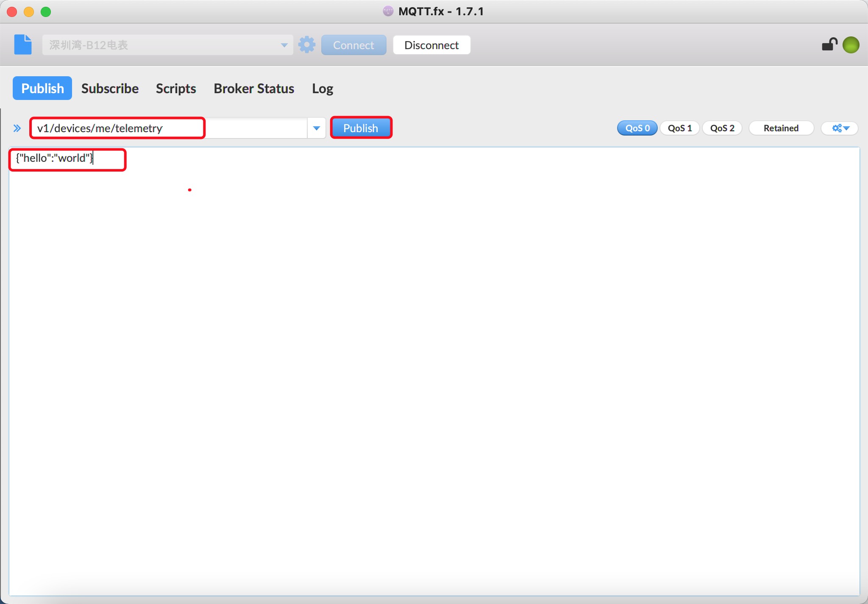The image size is (868, 604).
Task: Switch to the Subscribe tab
Action: [x=110, y=88]
